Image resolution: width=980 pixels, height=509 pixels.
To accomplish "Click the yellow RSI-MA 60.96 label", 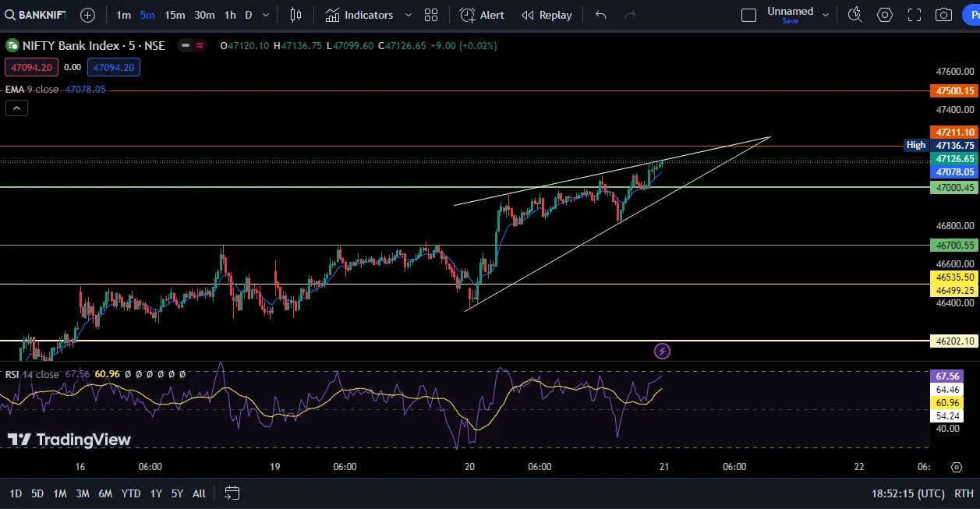I will point(947,402).
